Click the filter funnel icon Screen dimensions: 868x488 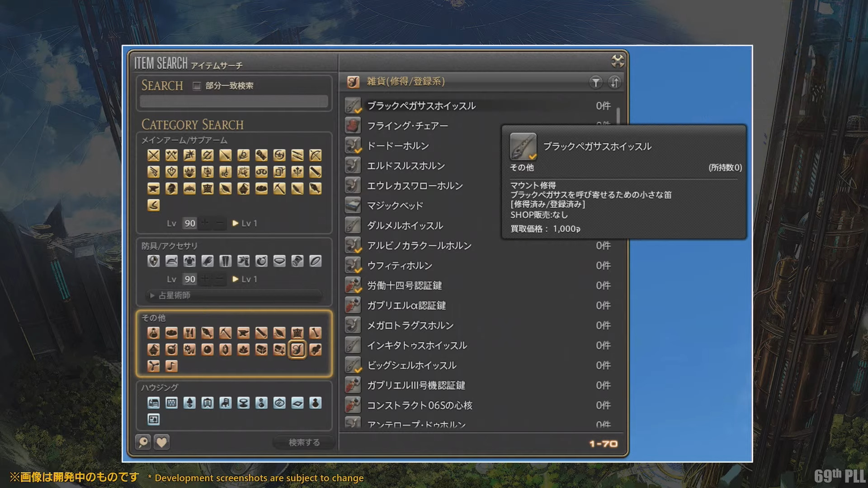click(596, 82)
